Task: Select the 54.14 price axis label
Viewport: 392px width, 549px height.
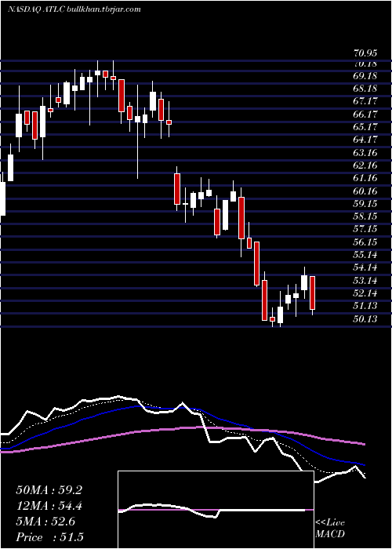Action: pos(365,268)
